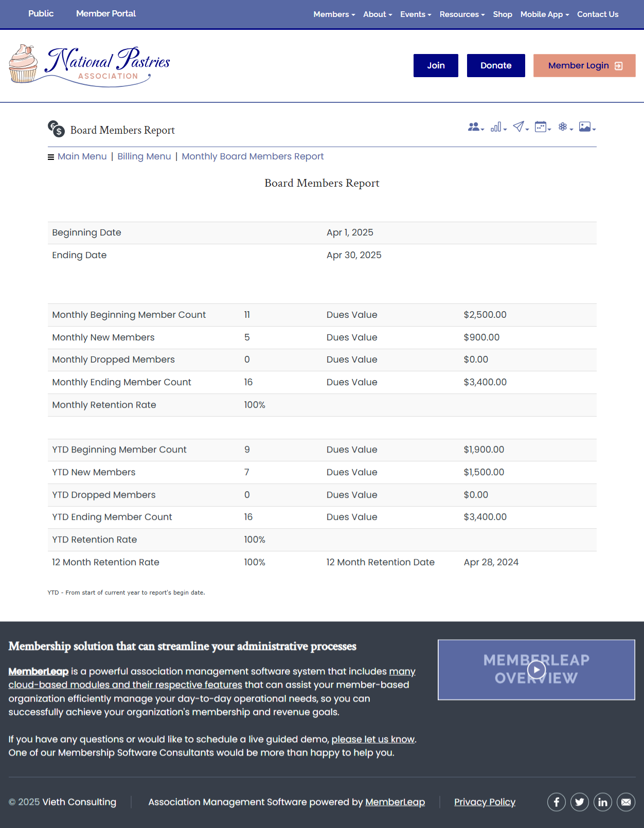Expand the Mobile App dropdown menu
This screenshot has width=644, height=828.
(545, 14)
